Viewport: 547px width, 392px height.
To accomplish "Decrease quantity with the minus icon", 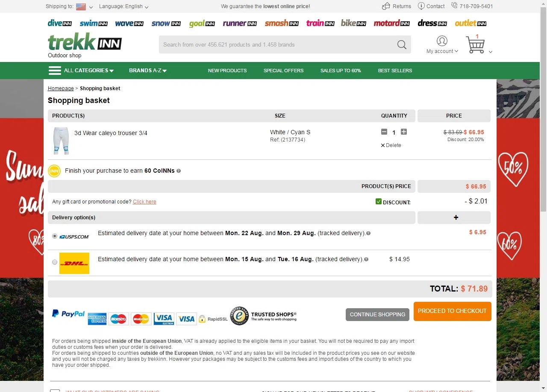I will click(x=384, y=132).
